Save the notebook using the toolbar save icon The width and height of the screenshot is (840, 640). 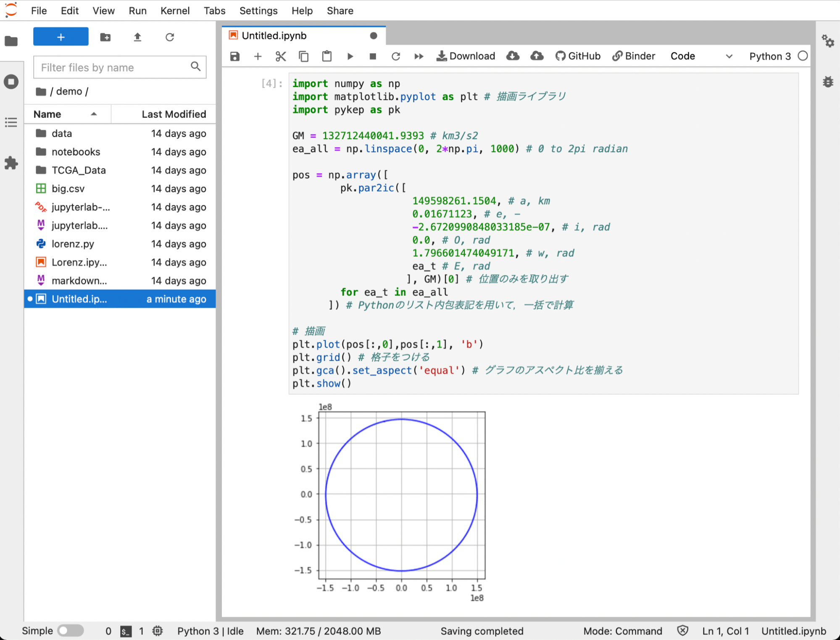click(x=234, y=56)
